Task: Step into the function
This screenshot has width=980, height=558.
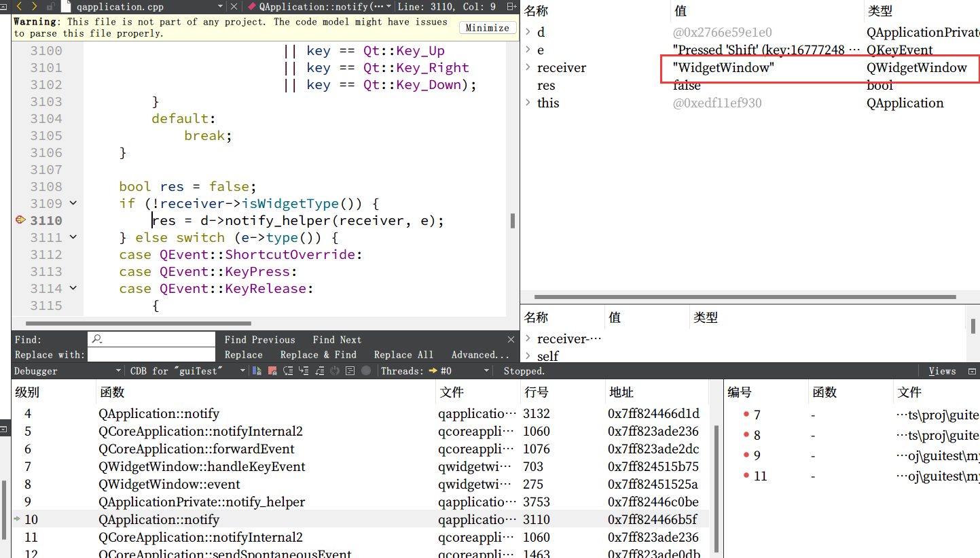Action: tap(304, 371)
